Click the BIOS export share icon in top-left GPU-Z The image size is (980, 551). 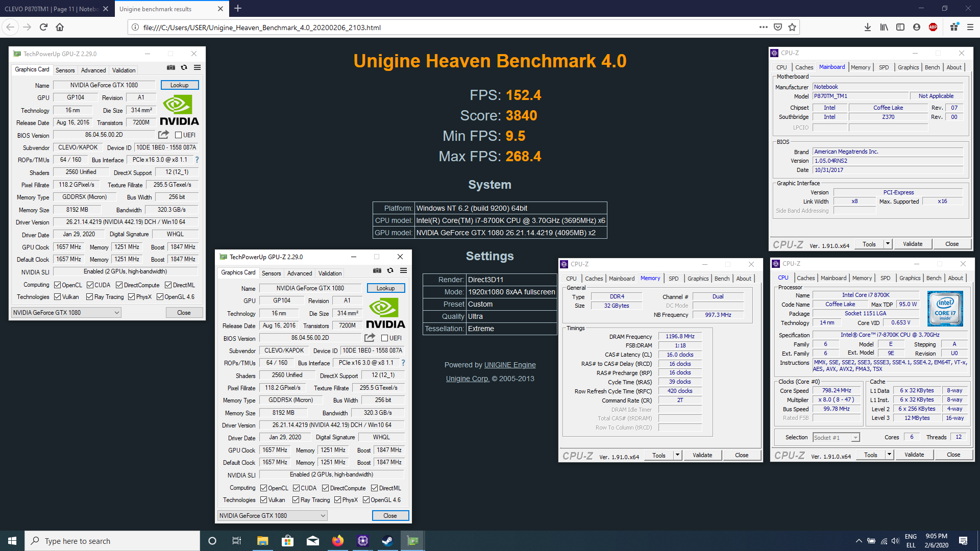point(163,135)
